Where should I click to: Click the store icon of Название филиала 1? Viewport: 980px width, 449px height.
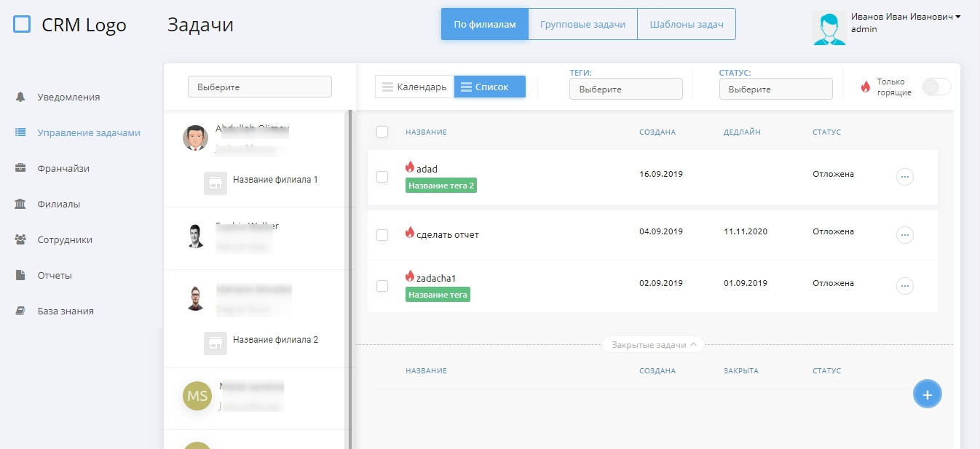216,183
